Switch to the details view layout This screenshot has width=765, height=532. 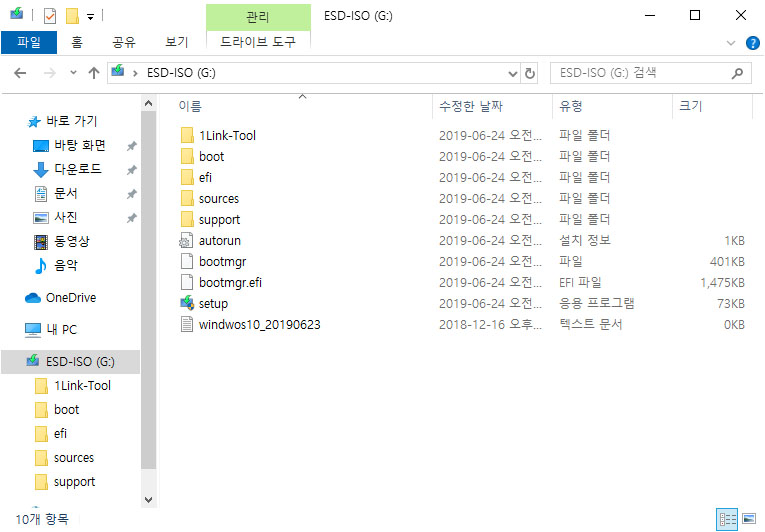pyautogui.click(x=727, y=519)
